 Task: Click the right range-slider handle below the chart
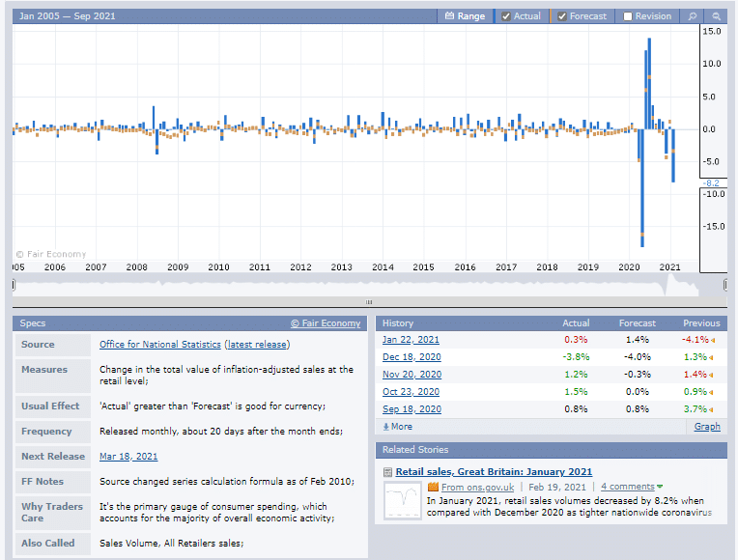(725, 285)
